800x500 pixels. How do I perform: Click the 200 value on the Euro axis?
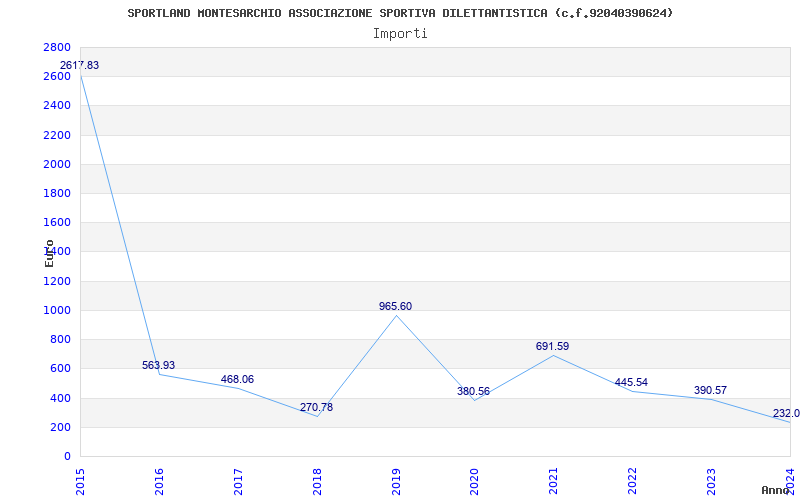point(61,427)
